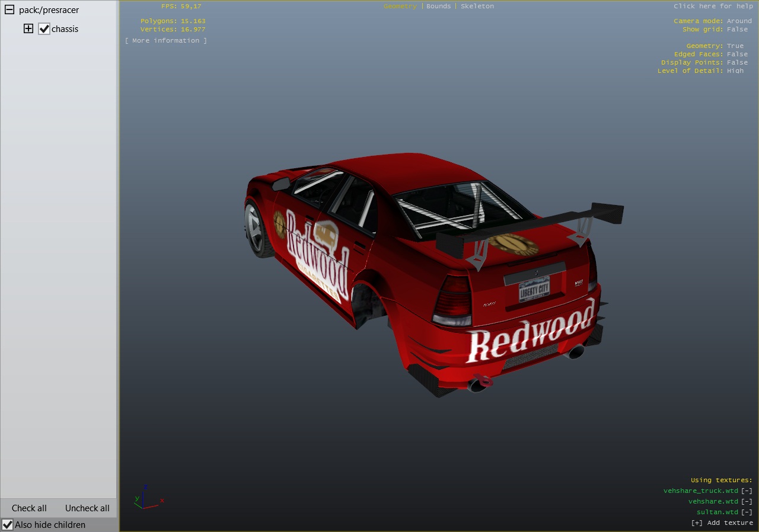
Task: Open the More information section
Action: click(166, 40)
